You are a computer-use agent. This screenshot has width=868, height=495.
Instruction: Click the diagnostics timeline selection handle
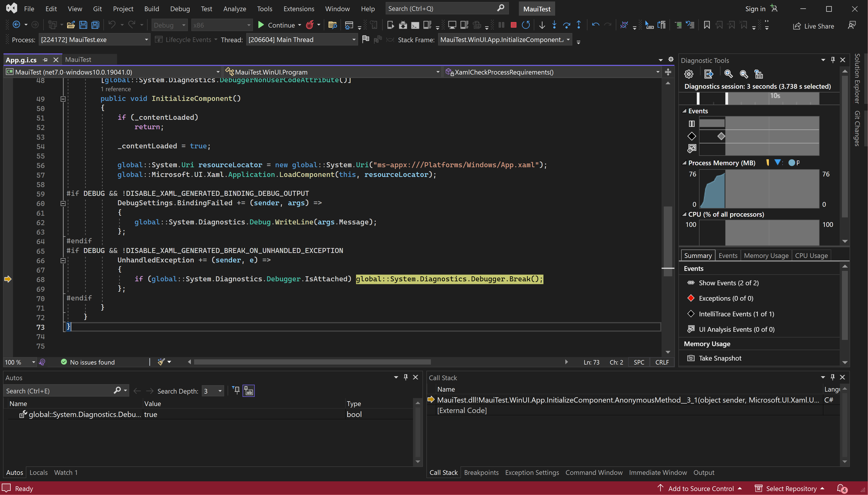(726, 99)
